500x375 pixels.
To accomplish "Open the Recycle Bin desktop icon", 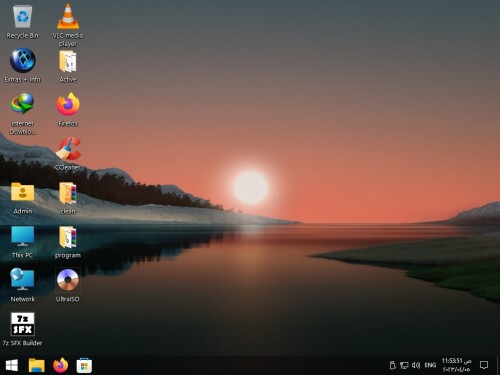I will (22, 22).
